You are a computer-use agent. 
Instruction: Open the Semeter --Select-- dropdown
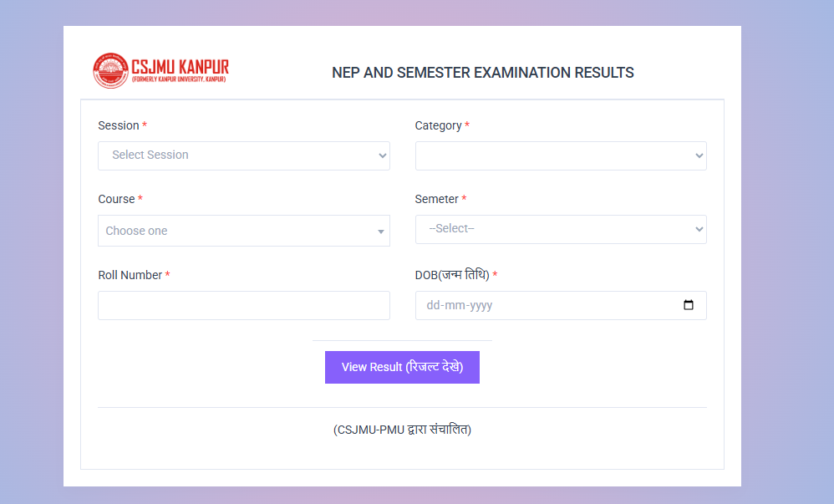(561, 228)
